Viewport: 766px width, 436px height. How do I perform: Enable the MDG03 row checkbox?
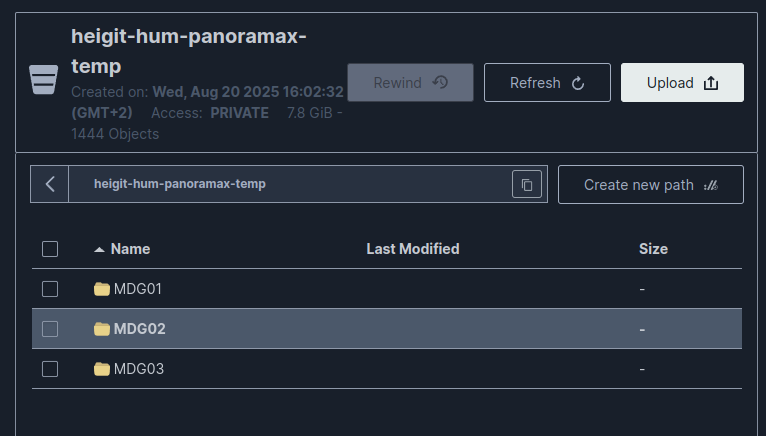[50, 369]
